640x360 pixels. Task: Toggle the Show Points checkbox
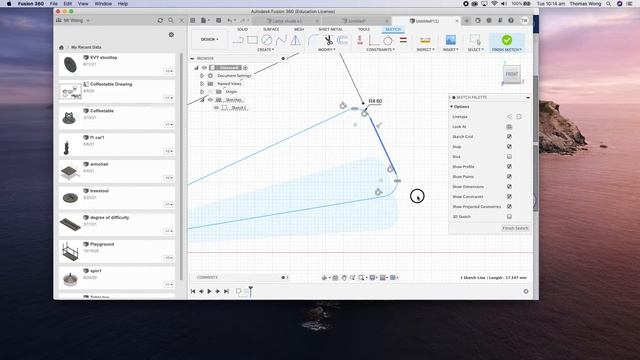coord(509,177)
